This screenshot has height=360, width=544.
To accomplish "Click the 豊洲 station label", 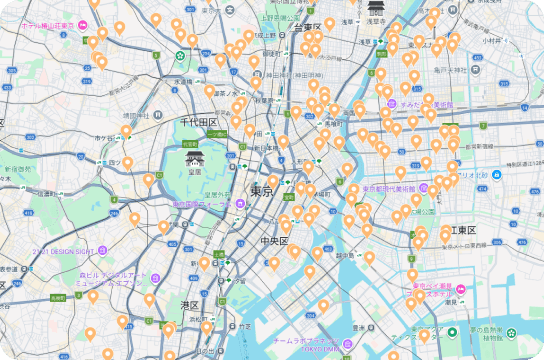I will [x=358, y=328].
